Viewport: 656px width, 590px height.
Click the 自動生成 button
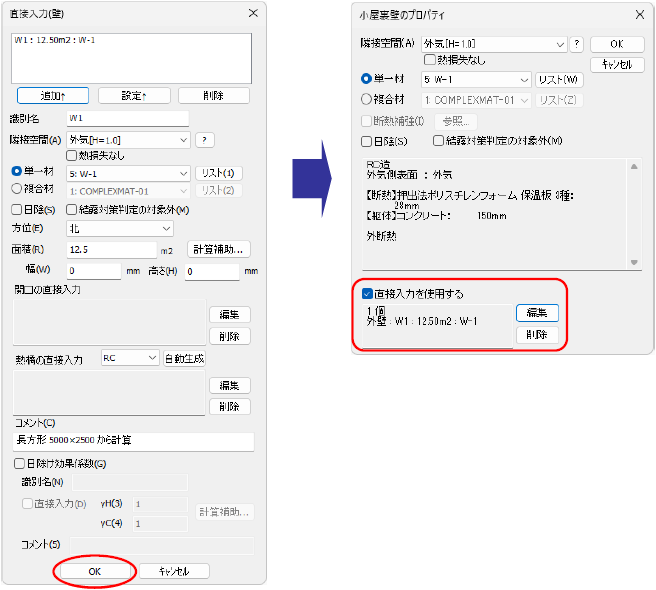pyautogui.click(x=184, y=359)
